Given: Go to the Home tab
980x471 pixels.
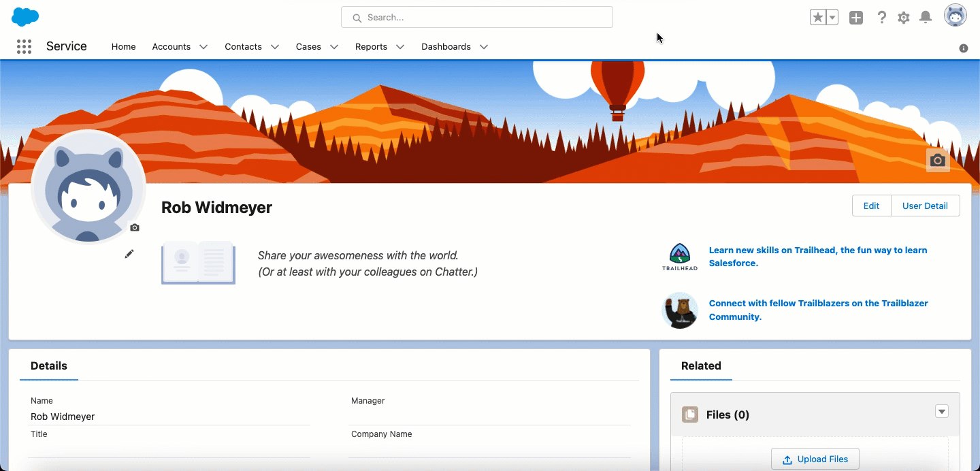Looking at the screenshot, I should (124, 46).
